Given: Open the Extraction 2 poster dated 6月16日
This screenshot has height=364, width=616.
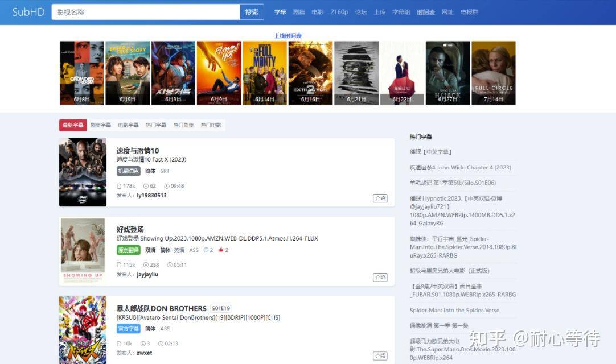Looking at the screenshot, I should point(310,73).
